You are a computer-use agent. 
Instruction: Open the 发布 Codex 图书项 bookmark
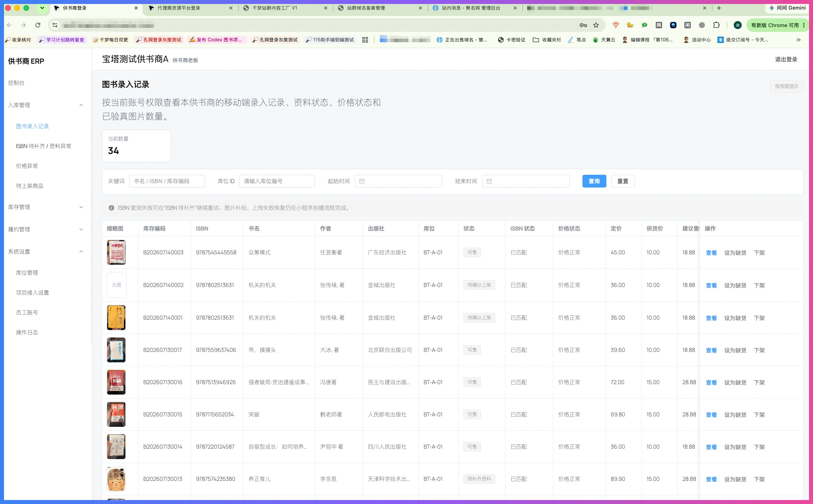217,40
